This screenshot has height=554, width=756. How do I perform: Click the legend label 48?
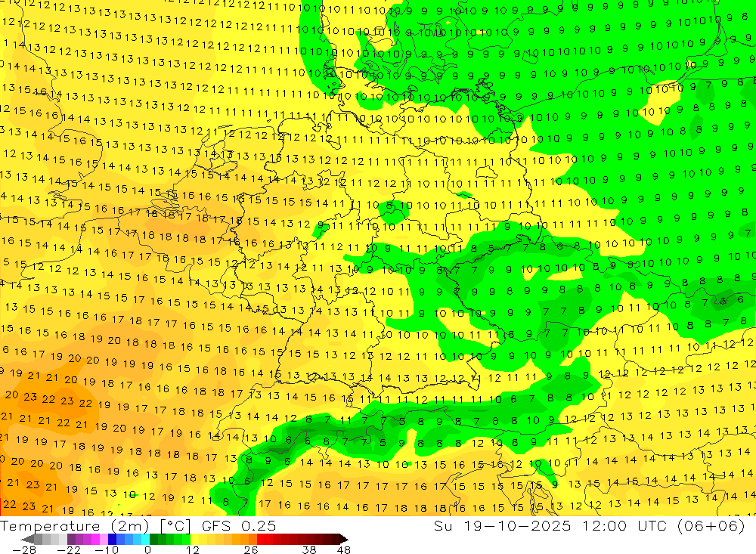pyautogui.click(x=344, y=550)
